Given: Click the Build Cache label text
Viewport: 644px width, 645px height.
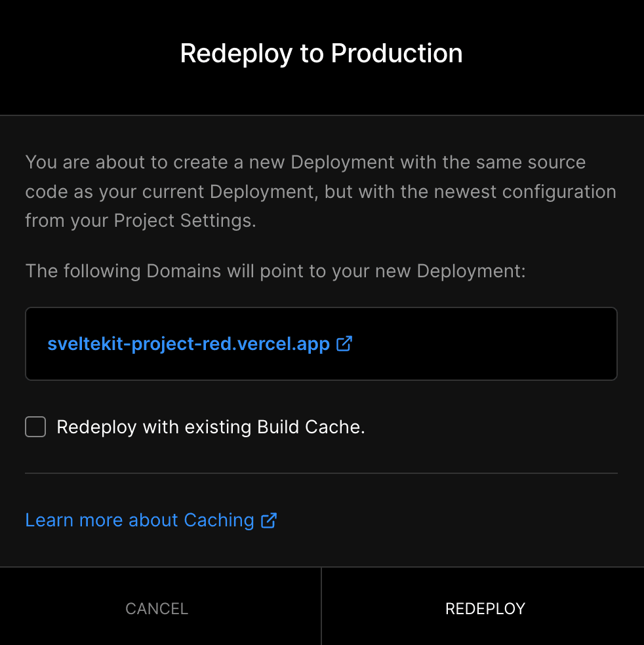Looking at the screenshot, I should pos(211,427).
